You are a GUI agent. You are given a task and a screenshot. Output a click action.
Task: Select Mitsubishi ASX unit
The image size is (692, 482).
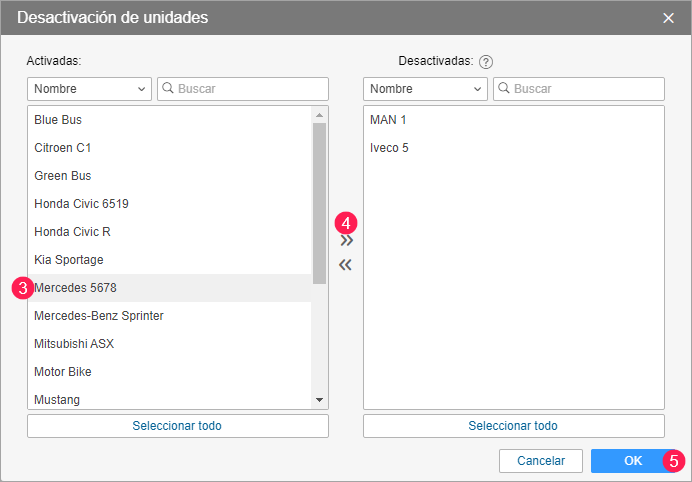click(74, 344)
